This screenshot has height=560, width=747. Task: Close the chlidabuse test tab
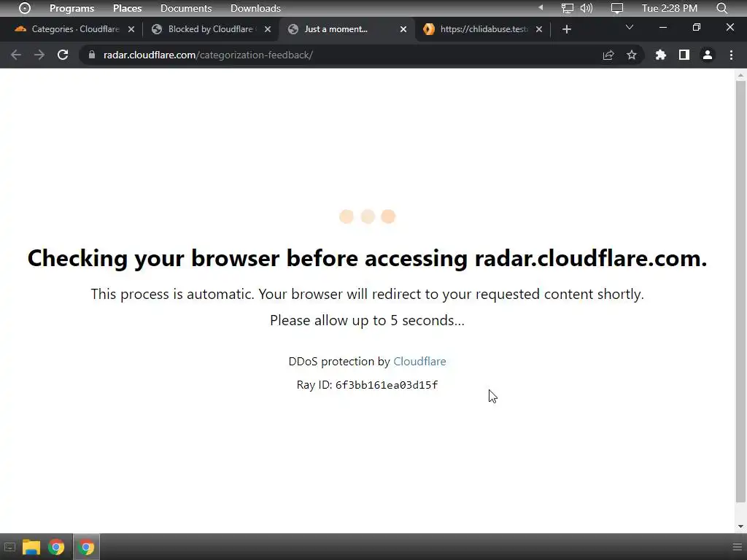[539, 29]
